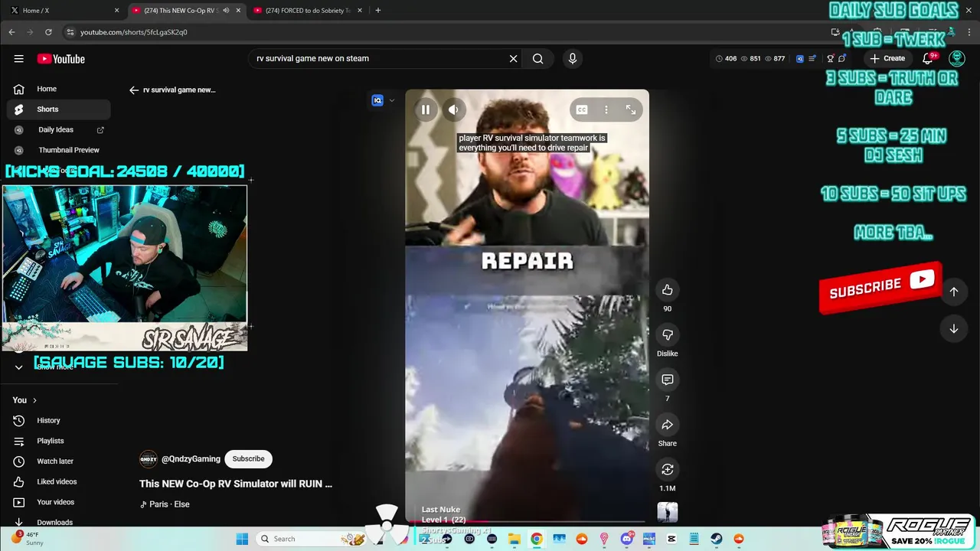
Task: Go to the previous Short with up arrow
Action: [x=953, y=291]
